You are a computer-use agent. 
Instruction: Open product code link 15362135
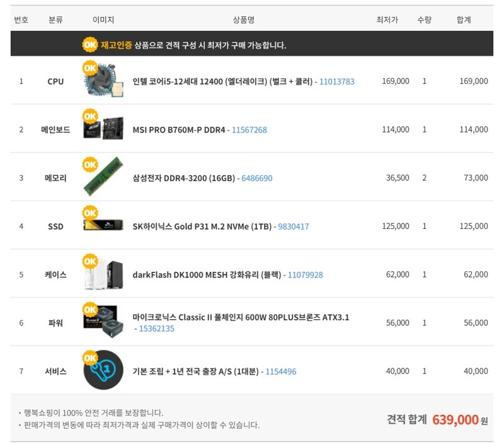(x=156, y=329)
